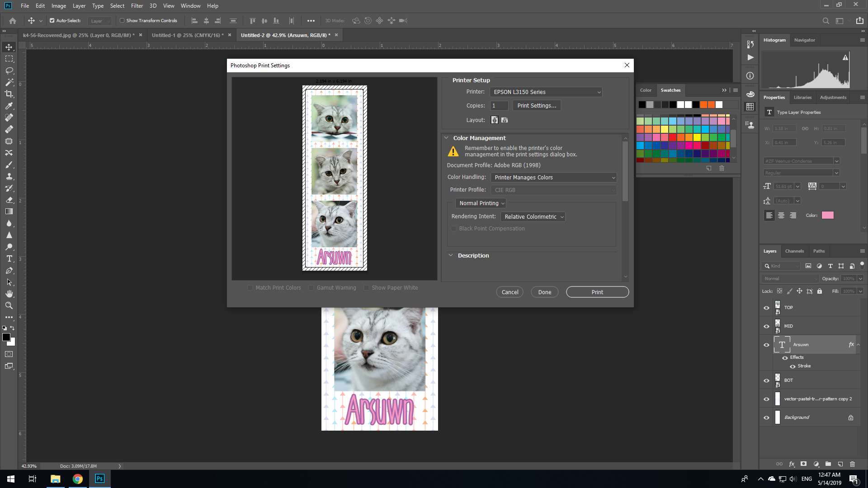Create new group folder icon in Layers panel

coord(828,464)
